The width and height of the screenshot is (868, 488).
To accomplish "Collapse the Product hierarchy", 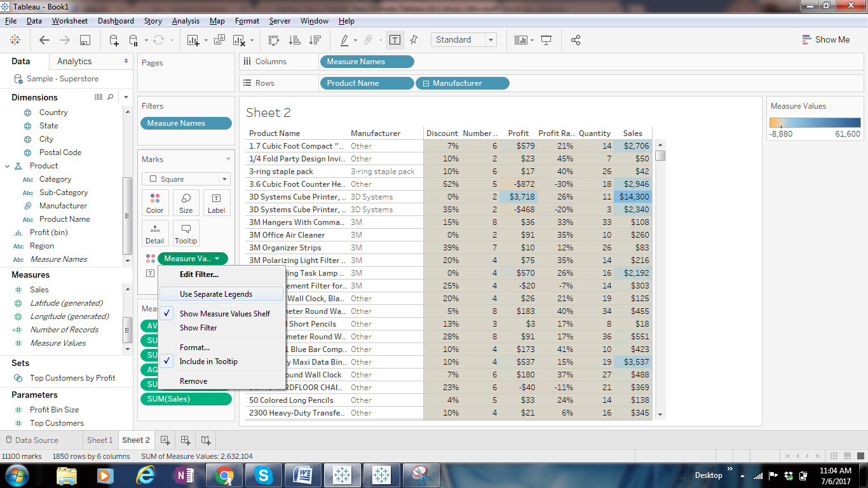I will pyautogui.click(x=7, y=166).
